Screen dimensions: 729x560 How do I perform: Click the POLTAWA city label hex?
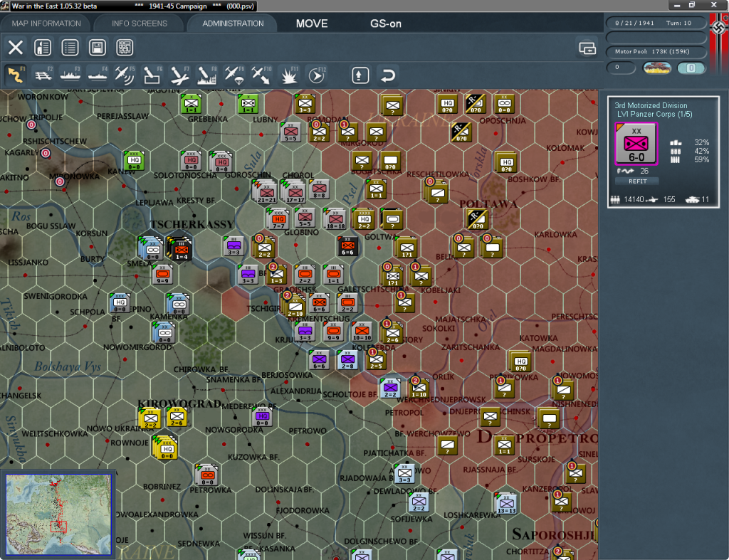coord(488,204)
